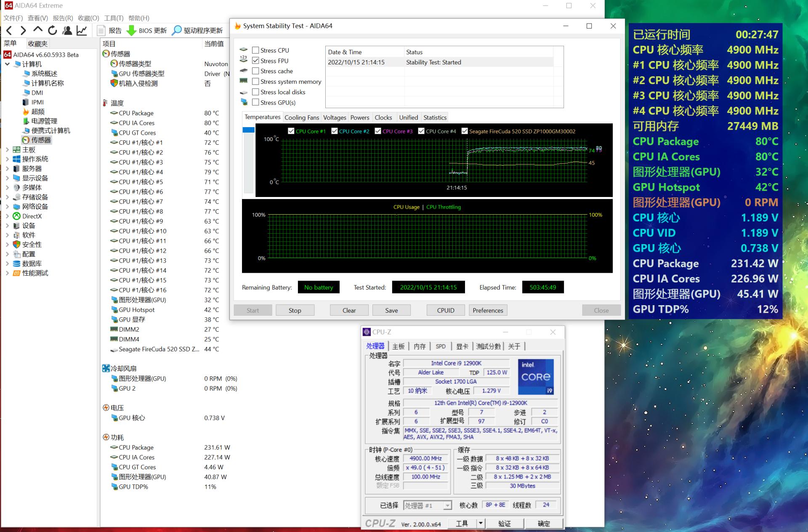Select the 传感器 sensor icon in sidebar
This screenshot has height=532, width=808.
(26, 140)
